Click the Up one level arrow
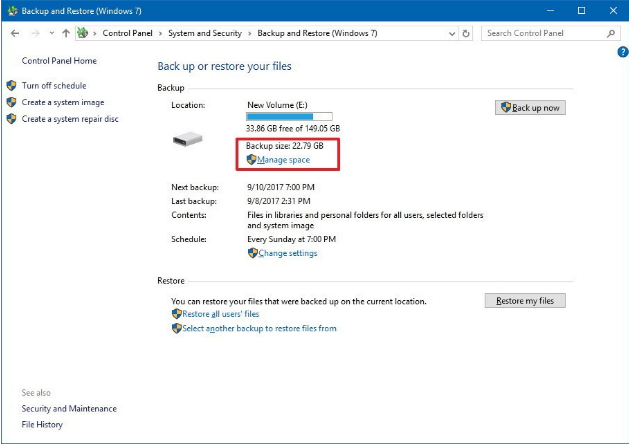 (65, 33)
